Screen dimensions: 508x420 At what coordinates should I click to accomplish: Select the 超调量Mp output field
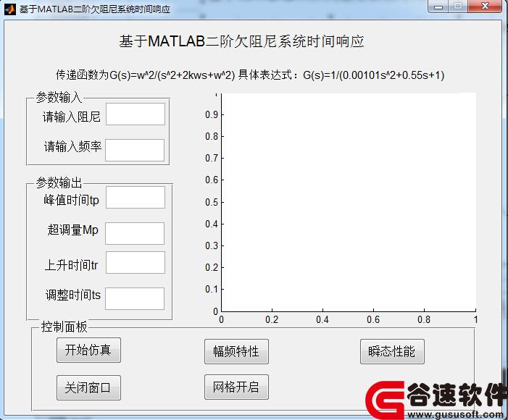pos(135,233)
